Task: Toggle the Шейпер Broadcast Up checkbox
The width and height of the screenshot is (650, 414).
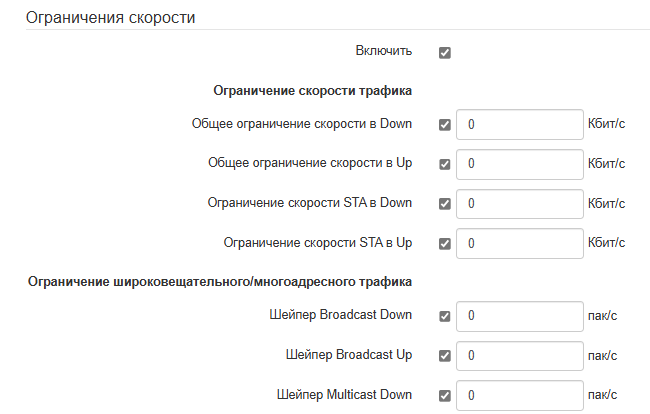Action: pyautogui.click(x=445, y=356)
